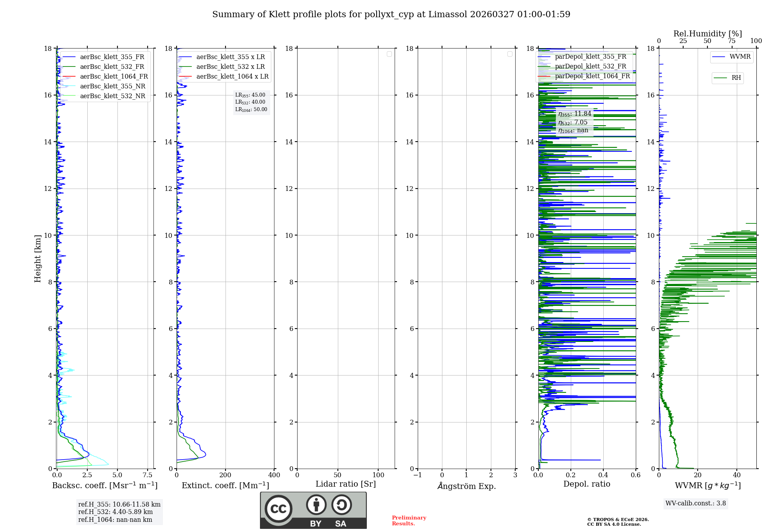Click the empty legend box in Lidar ratio plot
Image resolution: width=783 pixels, height=532 pixels.
389,54
